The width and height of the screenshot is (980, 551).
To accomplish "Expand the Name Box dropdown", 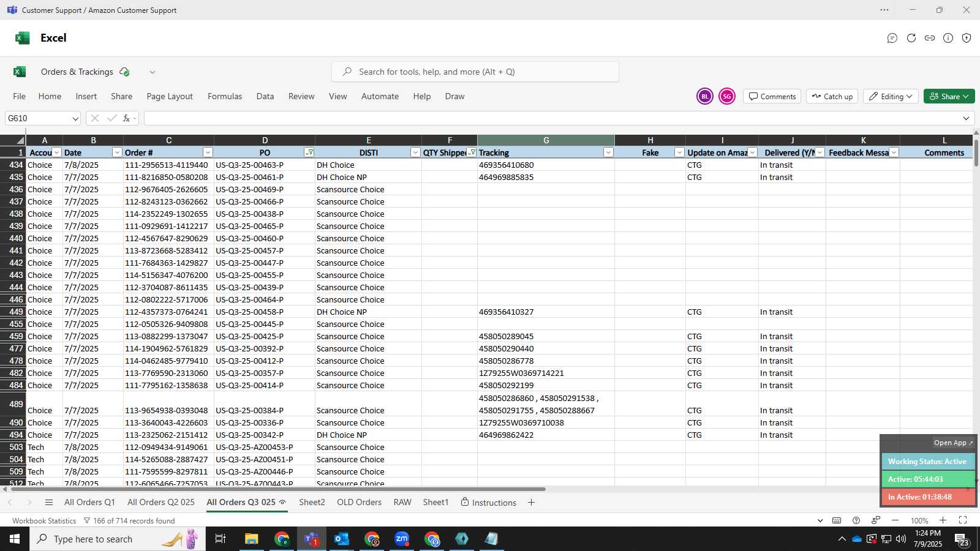I will 75,118.
